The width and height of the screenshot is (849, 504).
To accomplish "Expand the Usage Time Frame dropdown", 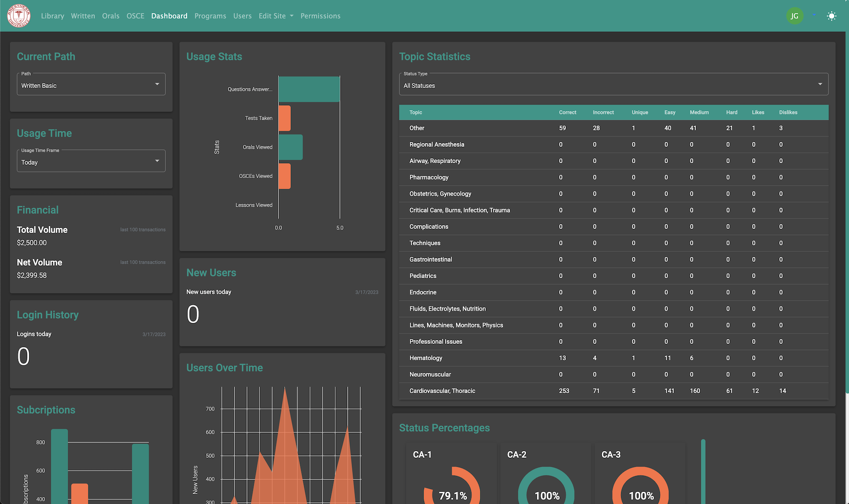I will point(91,162).
